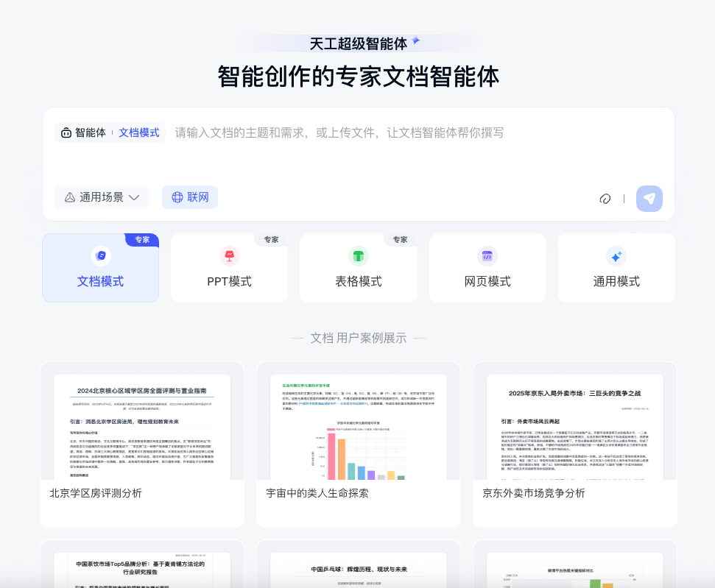The image size is (715, 588).
Task: Click the blue 文档模式 tag in input box
Action: [139, 132]
